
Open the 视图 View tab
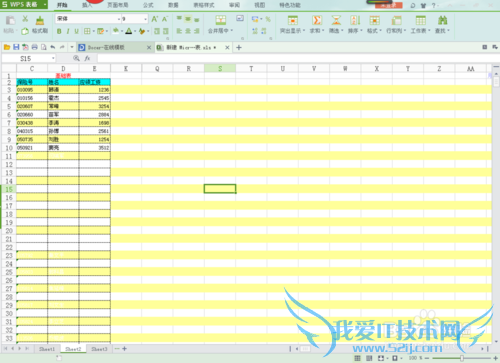[x=260, y=5]
